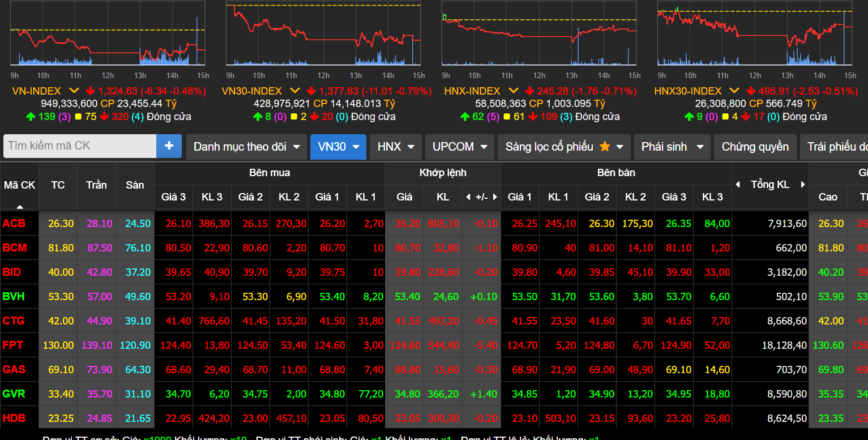Screen dimensions: 868x440
Task: Select the BID stock symbol
Action: 11,272
